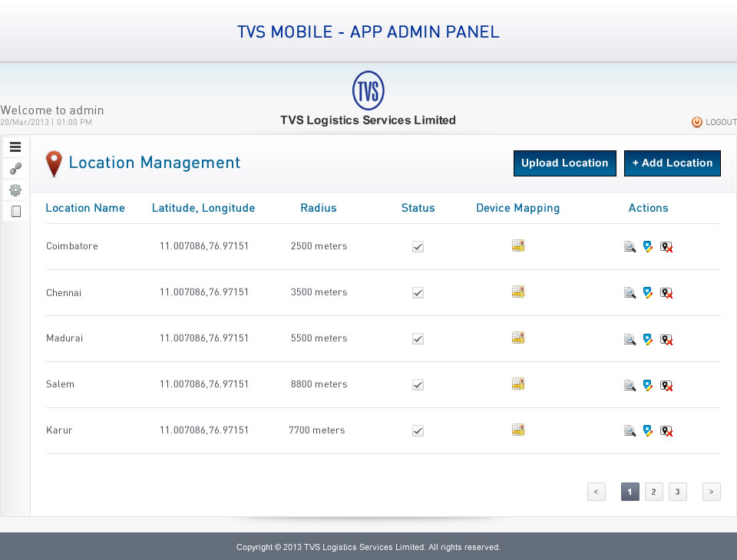View Karur location details magnifier icon
Viewport: 737px width, 560px height.
630,431
